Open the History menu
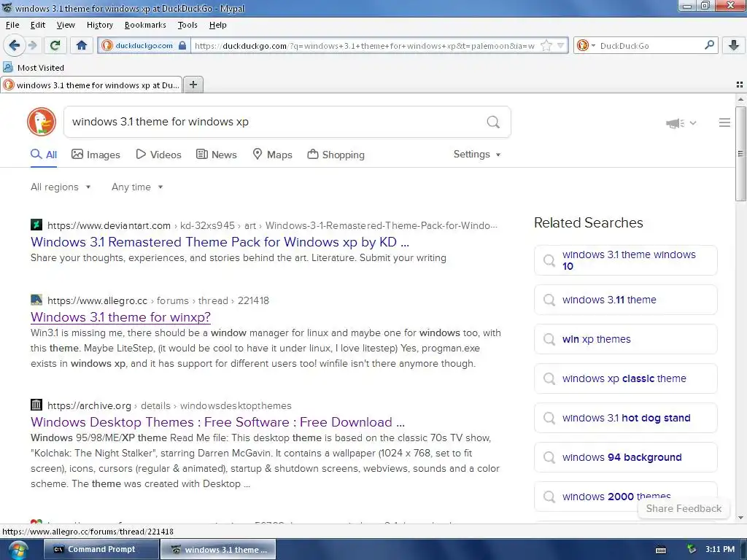Screen dimensions: 747x560 99,25
